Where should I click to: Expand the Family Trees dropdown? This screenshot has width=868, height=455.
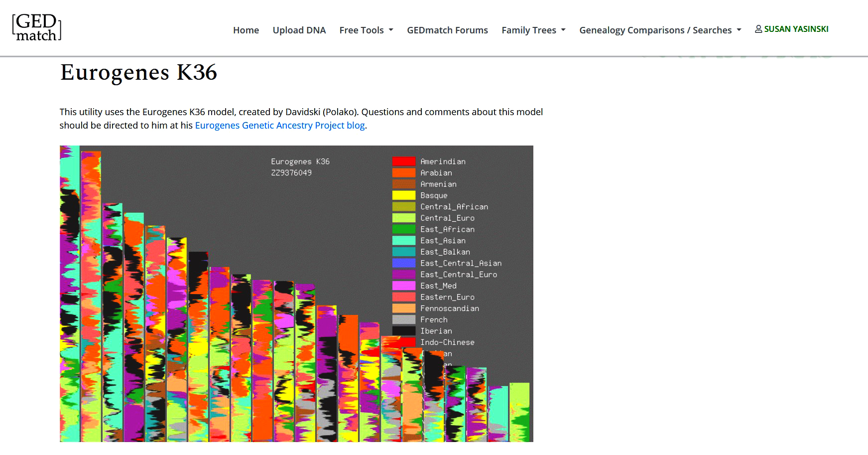(x=534, y=30)
